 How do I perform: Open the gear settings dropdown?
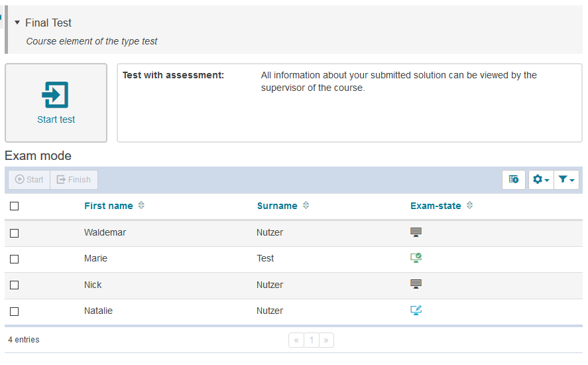click(x=541, y=179)
